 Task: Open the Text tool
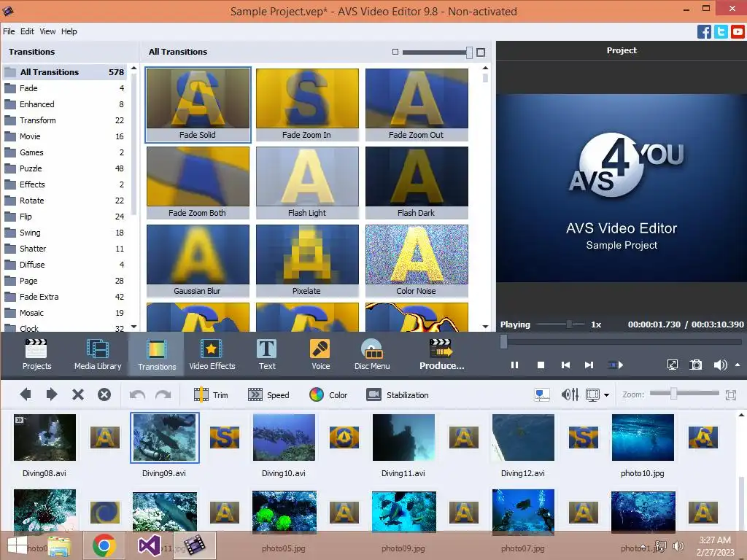pyautogui.click(x=267, y=354)
